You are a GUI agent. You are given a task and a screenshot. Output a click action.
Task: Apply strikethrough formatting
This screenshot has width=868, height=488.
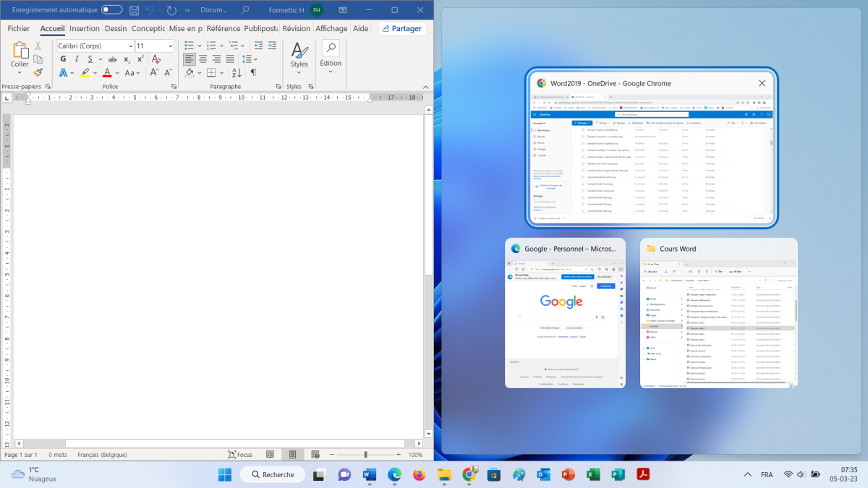pos(109,59)
